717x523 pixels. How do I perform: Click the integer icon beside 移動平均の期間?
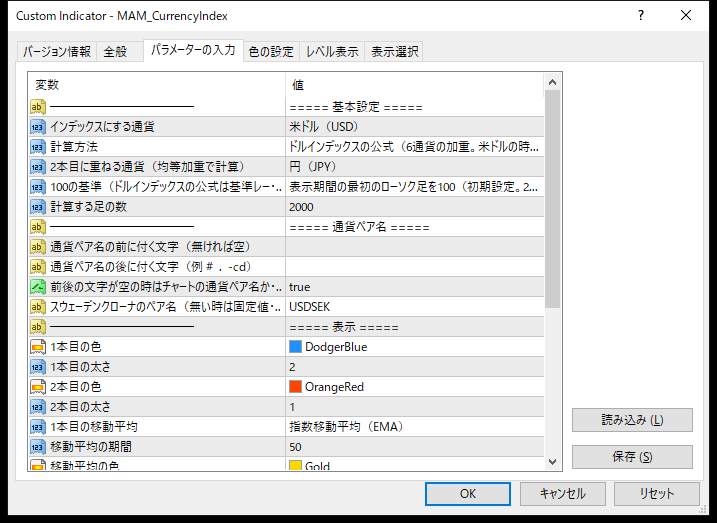[x=38, y=447]
